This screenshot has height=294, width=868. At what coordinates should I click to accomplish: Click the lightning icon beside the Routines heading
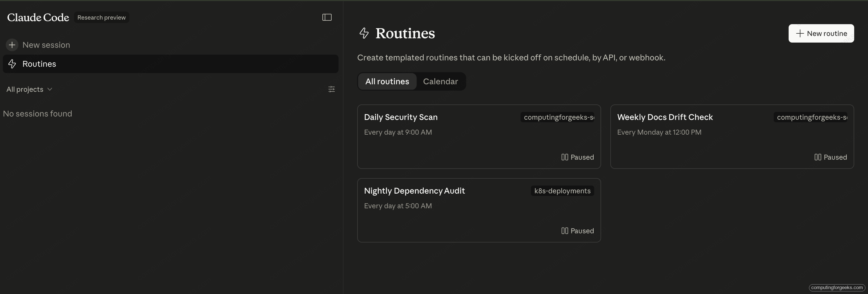(364, 33)
